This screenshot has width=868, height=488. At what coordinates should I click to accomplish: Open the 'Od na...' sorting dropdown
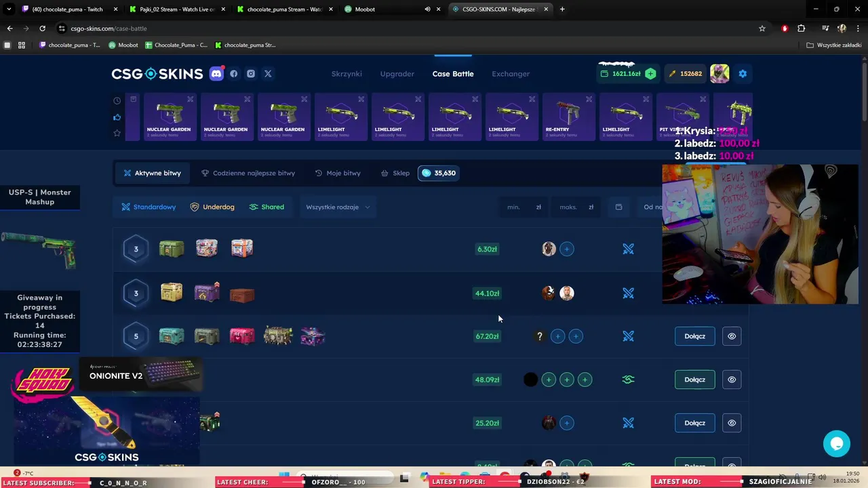[652, 207]
